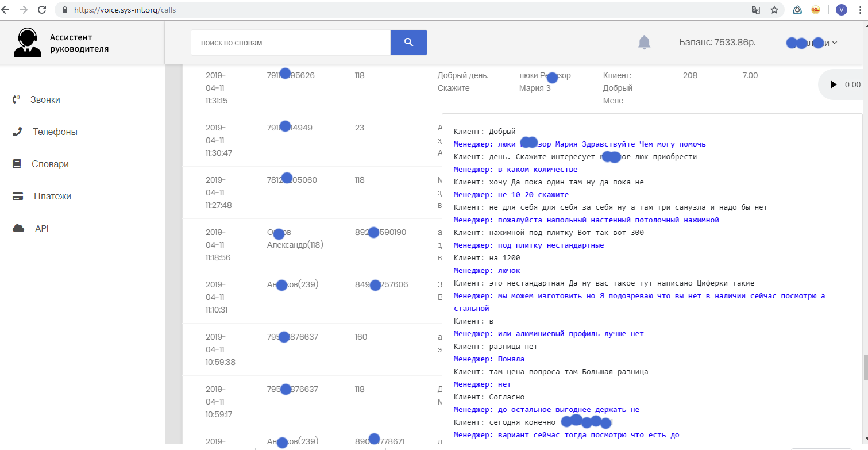The width and height of the screenshot is (868, 450).
Task: Play the audio recording of the first call
Action: pyautogui.click(x=834, y=84)
